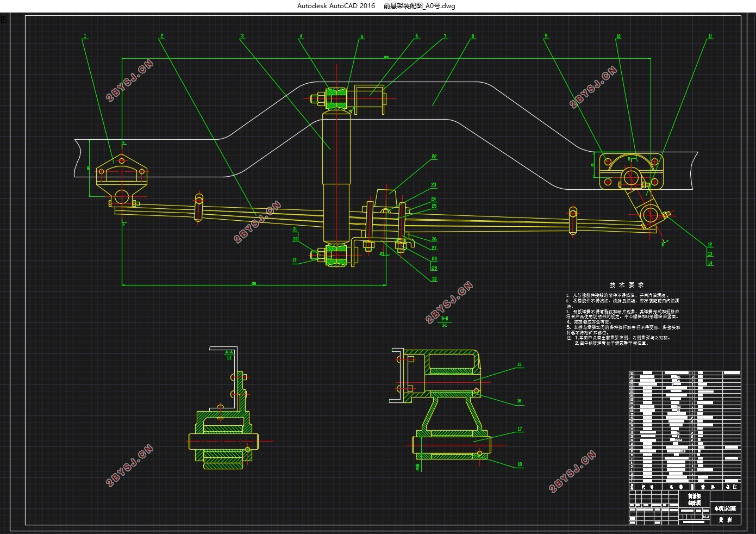Viewport: 756px width, 534px height.
Task: Click the parts list header '备注'
Action: (x=732, y=487)
